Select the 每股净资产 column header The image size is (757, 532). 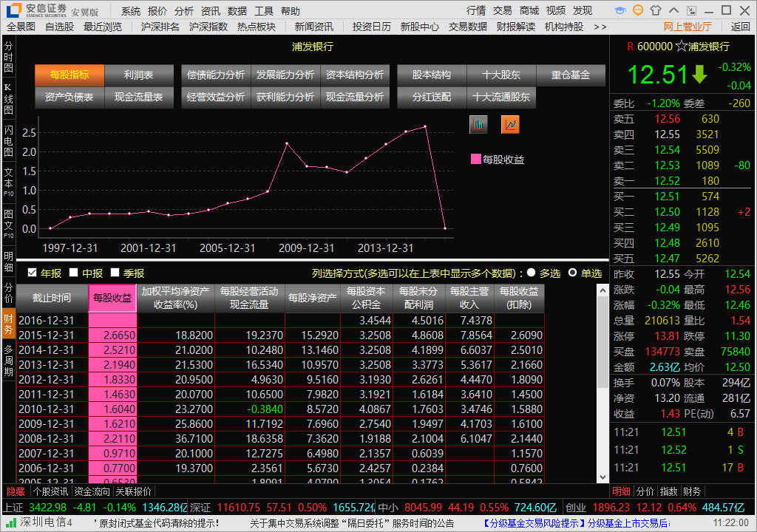pos(313,299)
